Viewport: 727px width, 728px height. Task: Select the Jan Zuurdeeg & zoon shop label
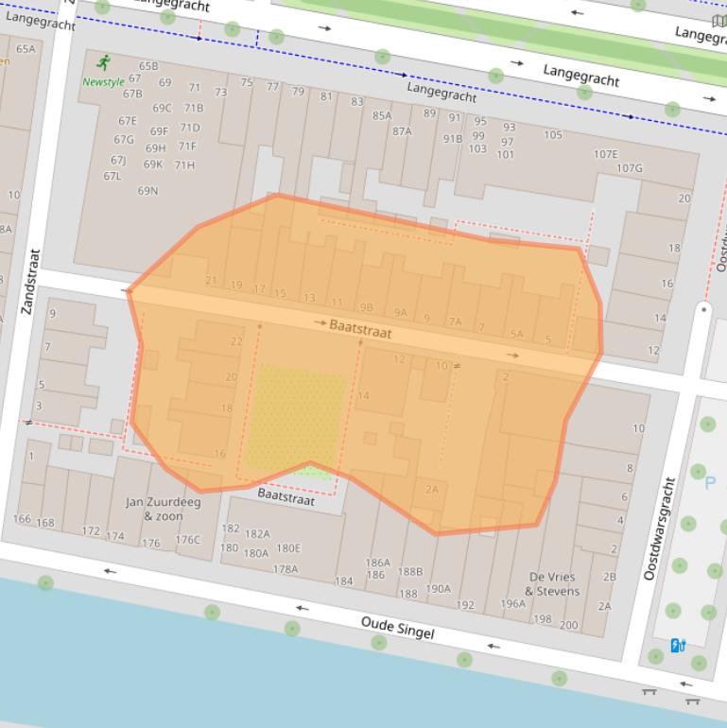(x=164, y=510)
